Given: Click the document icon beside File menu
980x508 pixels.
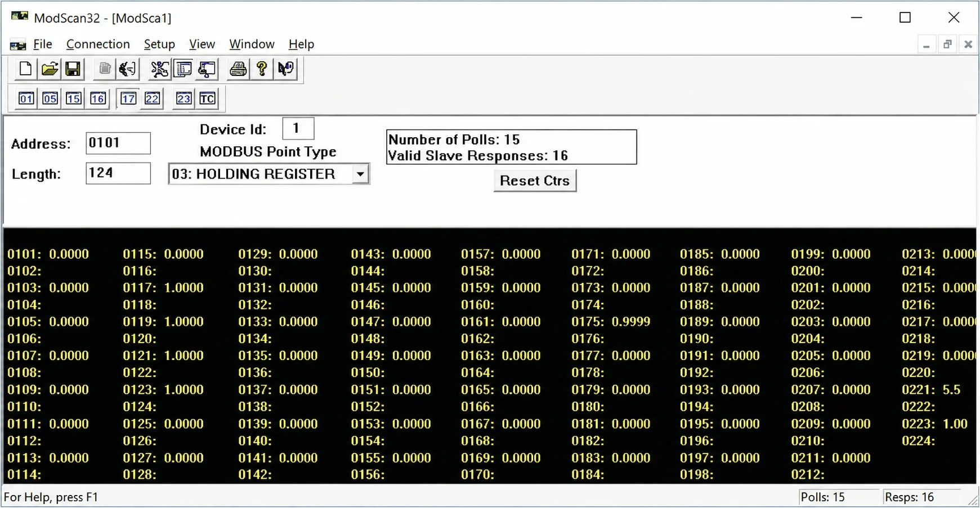Looking at the screenshot, I should [18, 44].
